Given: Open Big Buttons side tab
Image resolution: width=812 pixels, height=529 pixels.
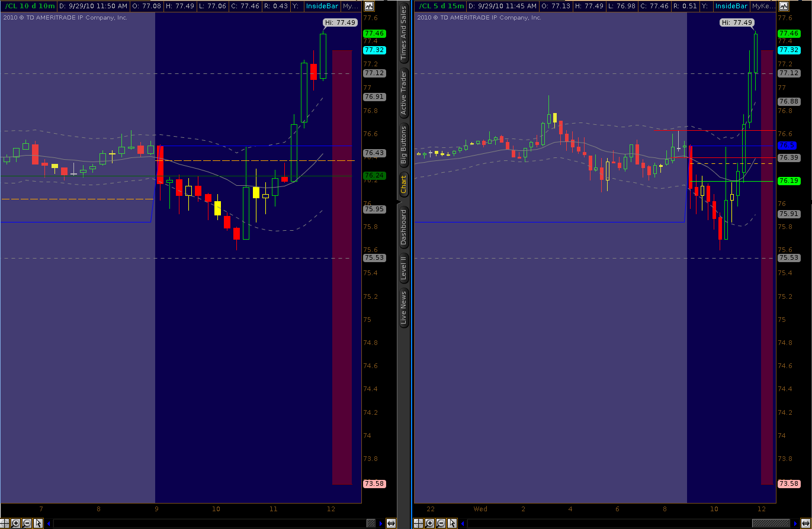Looking at the screenshot, I should tap(404, 144).
